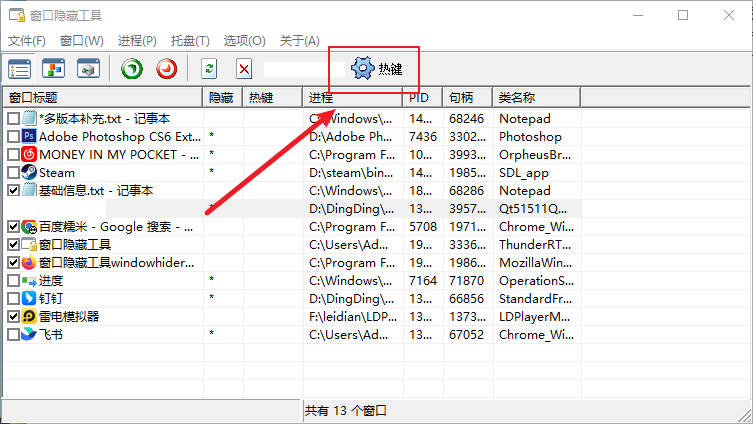The image size is (753, 424).
Task: Open the 选项(O) menu
Action: coord(244,41)
